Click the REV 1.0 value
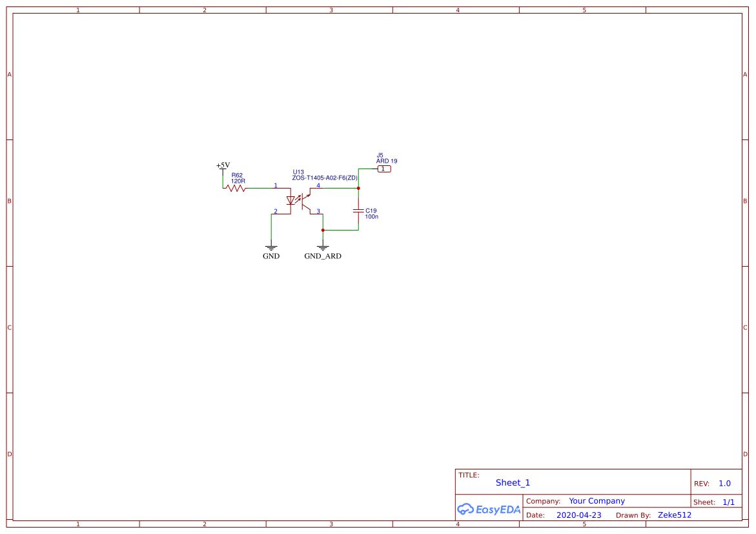 724,482
